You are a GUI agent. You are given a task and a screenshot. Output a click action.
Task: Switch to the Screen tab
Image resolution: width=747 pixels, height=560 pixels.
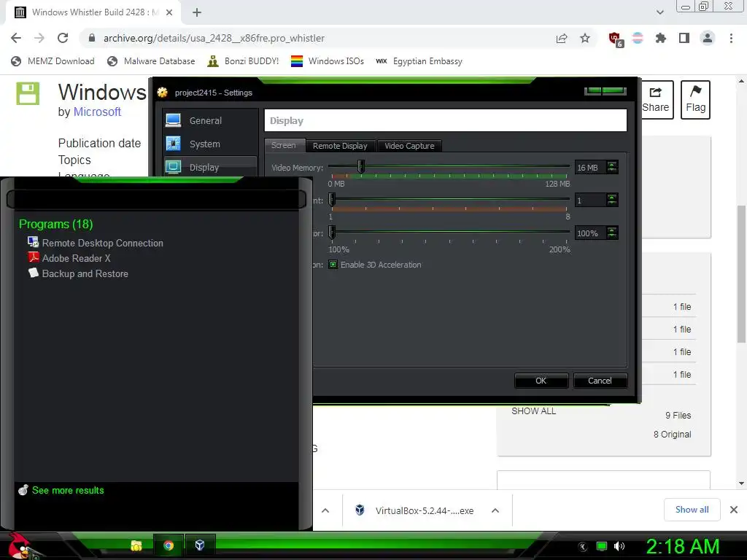284,145
